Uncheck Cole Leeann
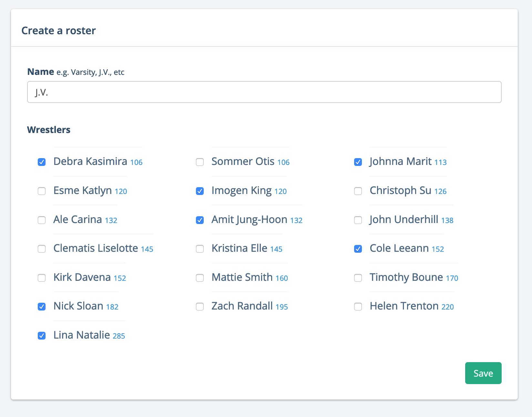The image size is (532, 417). (358, 249)
